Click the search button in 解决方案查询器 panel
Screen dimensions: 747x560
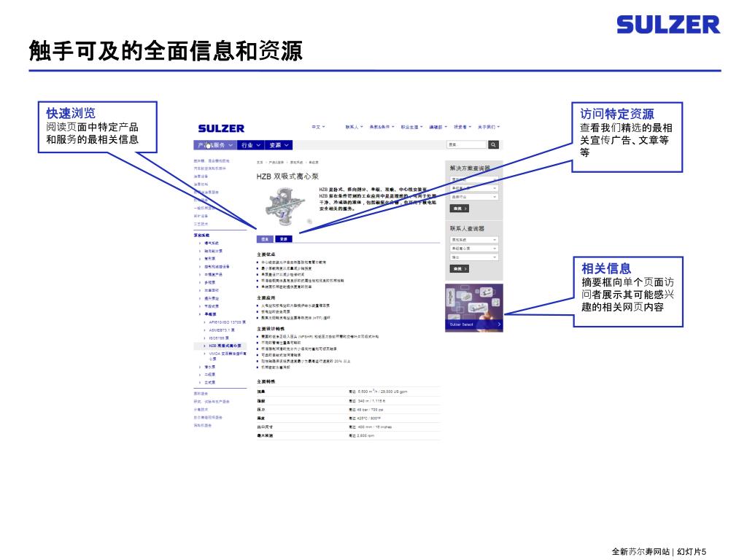pos(460,209)
